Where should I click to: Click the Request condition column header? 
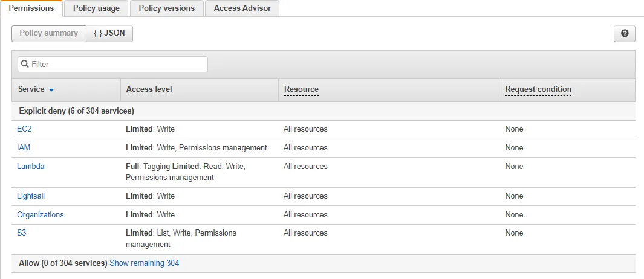click(x=538, y=89)
